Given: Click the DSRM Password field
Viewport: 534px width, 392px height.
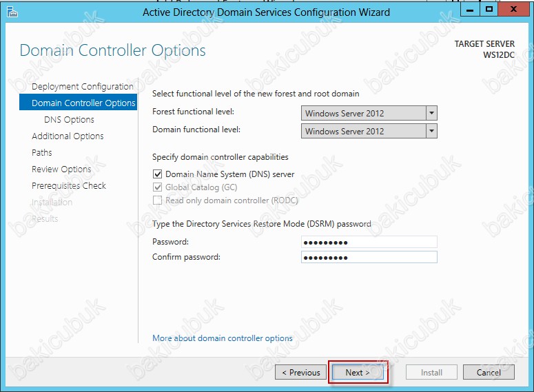Looking at the screenshot, I should pyautogui.click(x=369, y=242).
